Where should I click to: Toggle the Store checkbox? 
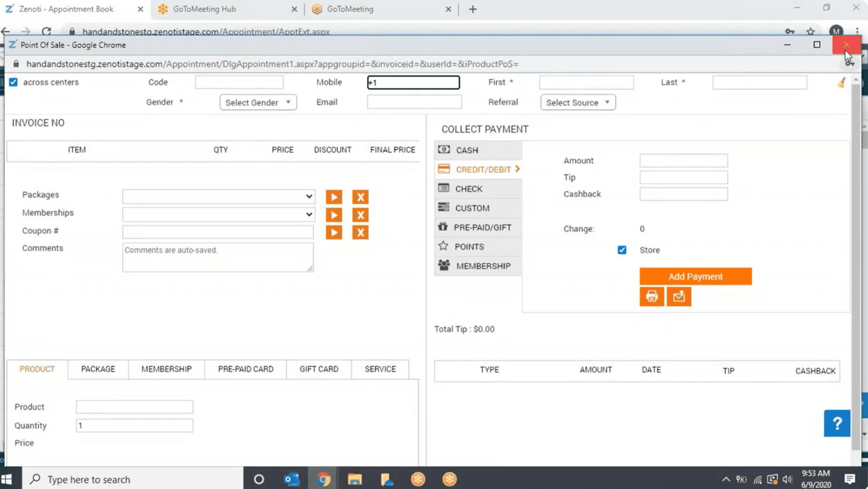[621, 250]
